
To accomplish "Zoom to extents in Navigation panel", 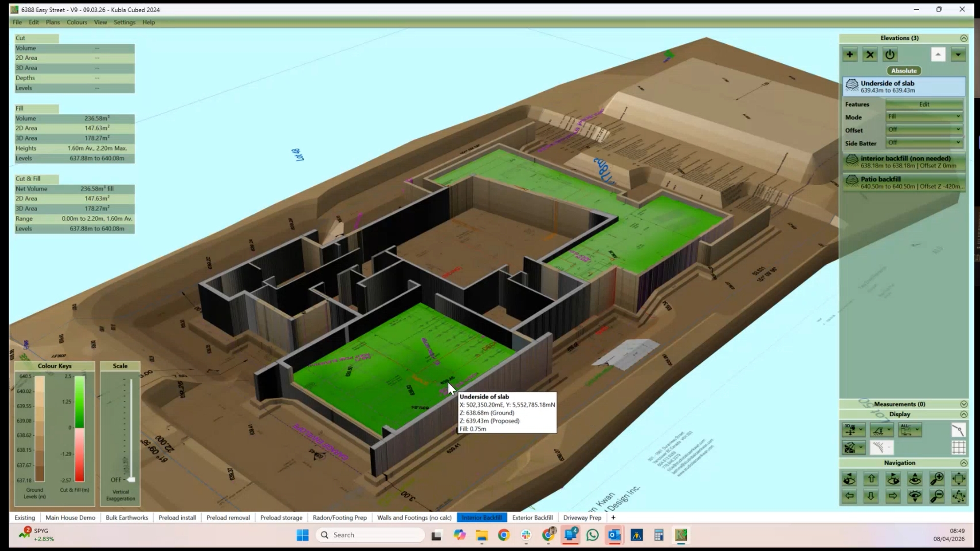I will point(959,479).
